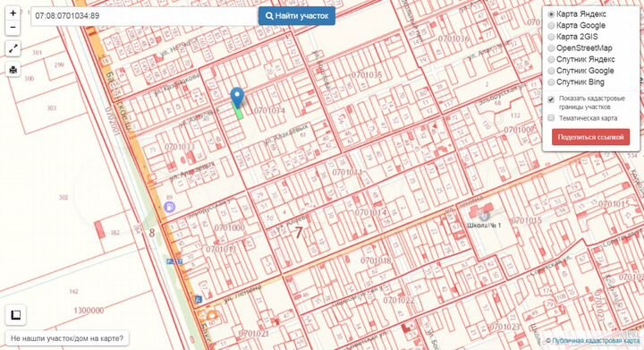Toggle fullscreen map with arrows icon
This screenshot has width=644, height=350.
point(13,49)
